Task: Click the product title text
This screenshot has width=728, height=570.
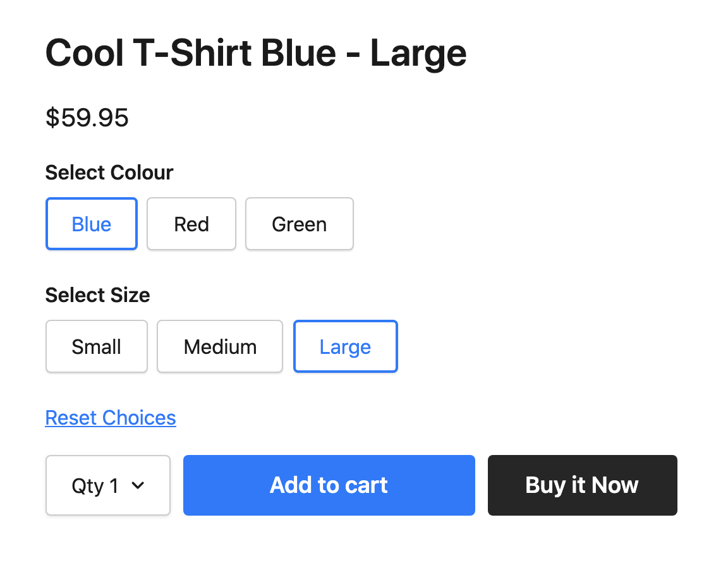Action: pyautogui.click(x=255, y=53)
